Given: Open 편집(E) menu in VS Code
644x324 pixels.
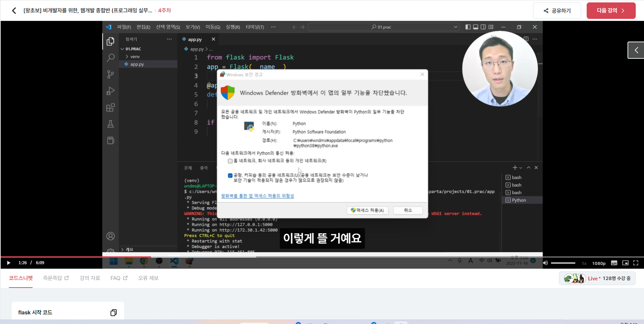Looking at the screenshot, I should 143,27.
